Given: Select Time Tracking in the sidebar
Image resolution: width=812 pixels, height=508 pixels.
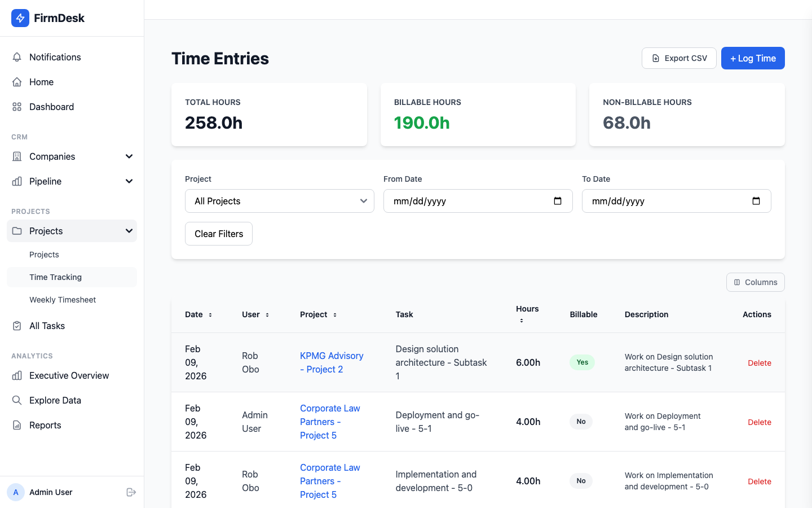Looking at the screenshot, I should point(55,277).
